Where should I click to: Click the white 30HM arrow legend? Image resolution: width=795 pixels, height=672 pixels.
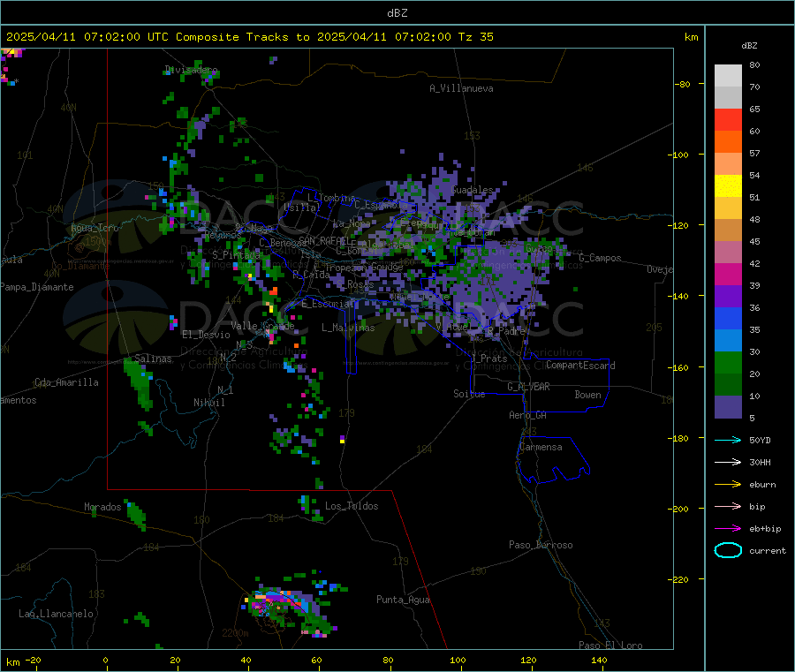728,462
